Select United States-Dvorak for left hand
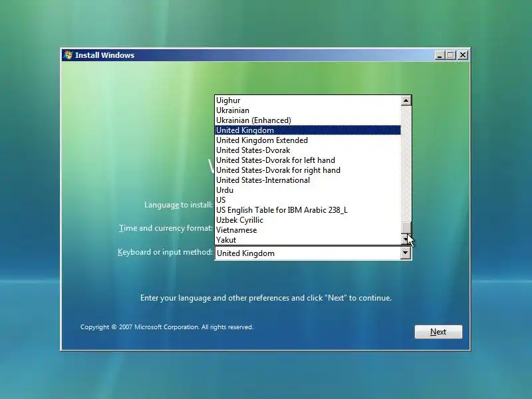The image size is (532, 399). (308, 160)
